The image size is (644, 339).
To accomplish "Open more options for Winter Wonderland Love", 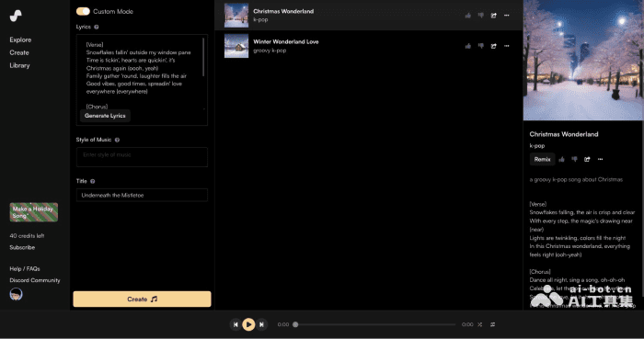I will coord(506,46).
